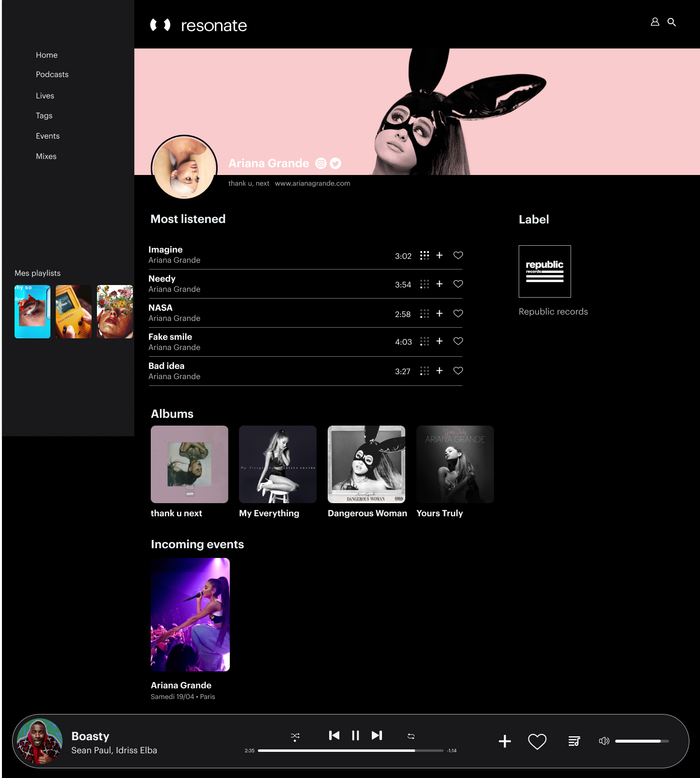
Task: Pause the current track
Action: (355, 735)
